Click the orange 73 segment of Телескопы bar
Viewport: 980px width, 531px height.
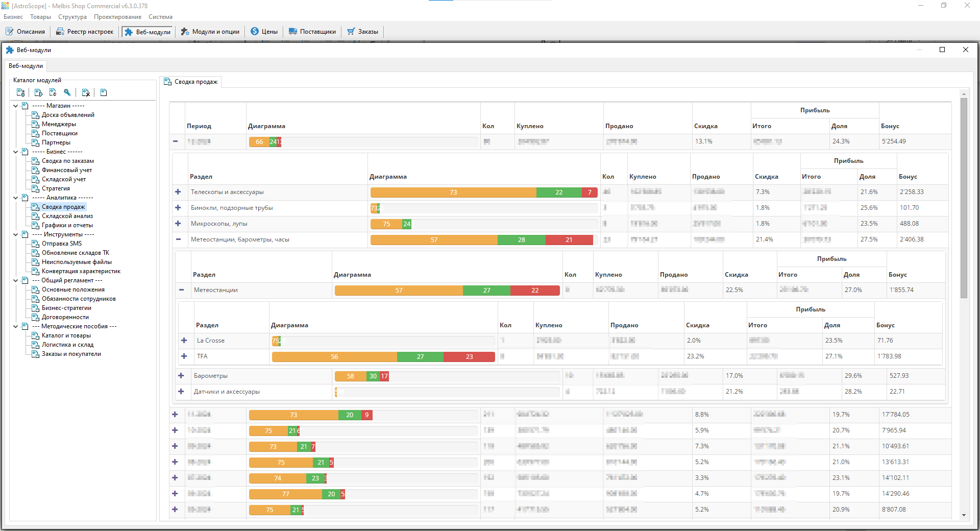click(x=453, y=192)
